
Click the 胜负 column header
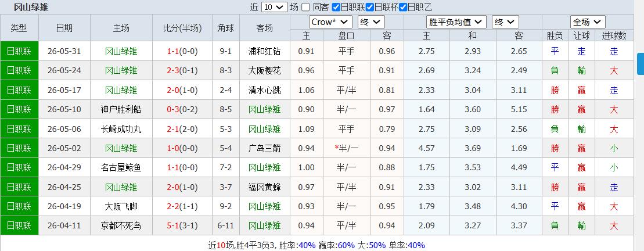point(555,36)
